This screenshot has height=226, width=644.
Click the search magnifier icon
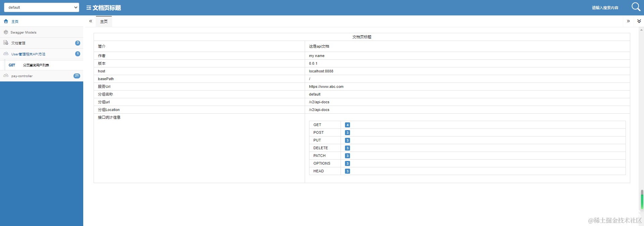[x=636, y=7]
